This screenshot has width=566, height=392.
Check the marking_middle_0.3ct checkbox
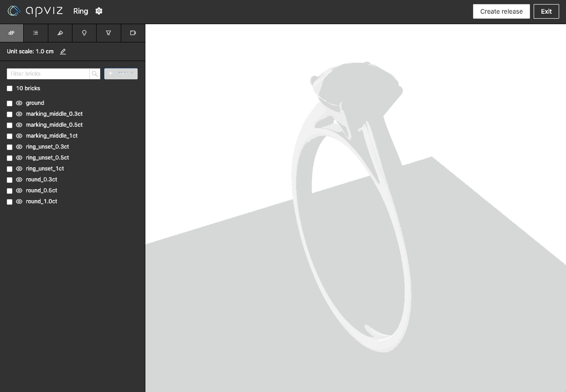point(10,114)
